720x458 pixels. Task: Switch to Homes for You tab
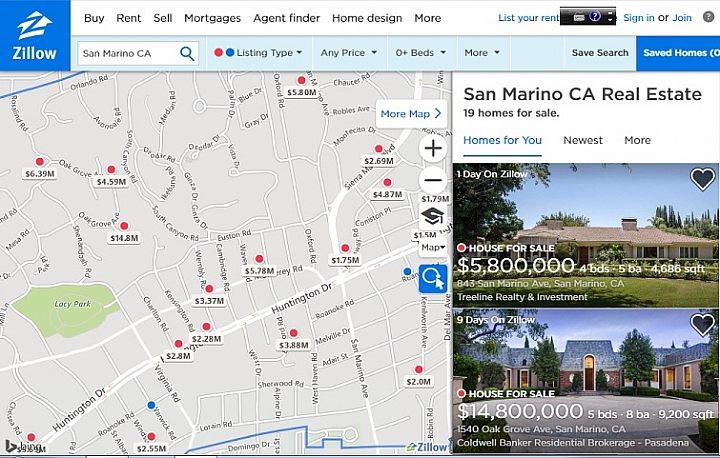coord(502,140)
